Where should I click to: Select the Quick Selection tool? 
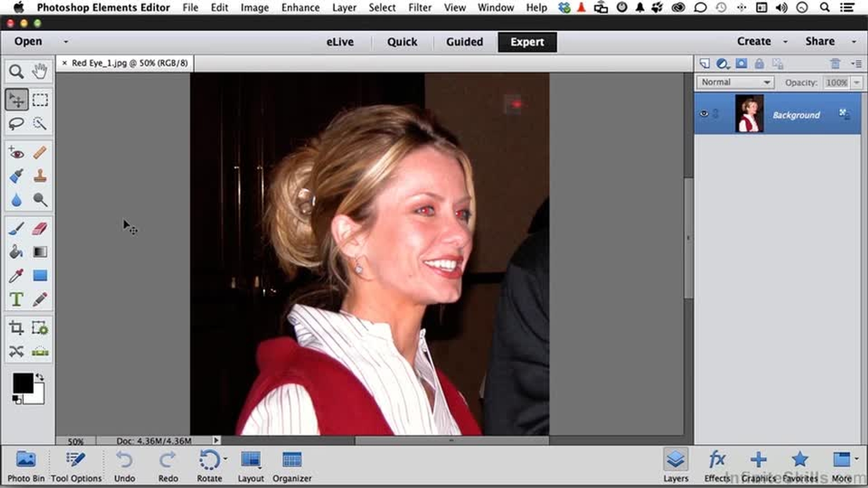pos(40,123)
